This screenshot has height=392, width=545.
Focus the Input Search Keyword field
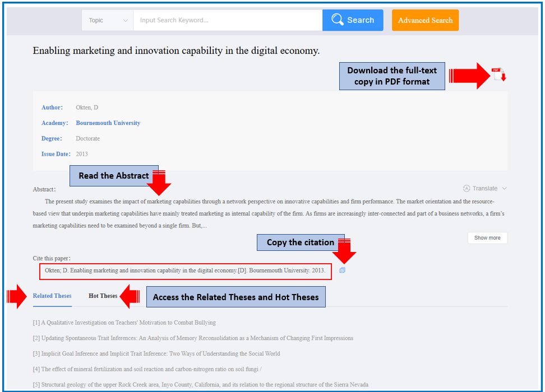[x=228, y=20]
